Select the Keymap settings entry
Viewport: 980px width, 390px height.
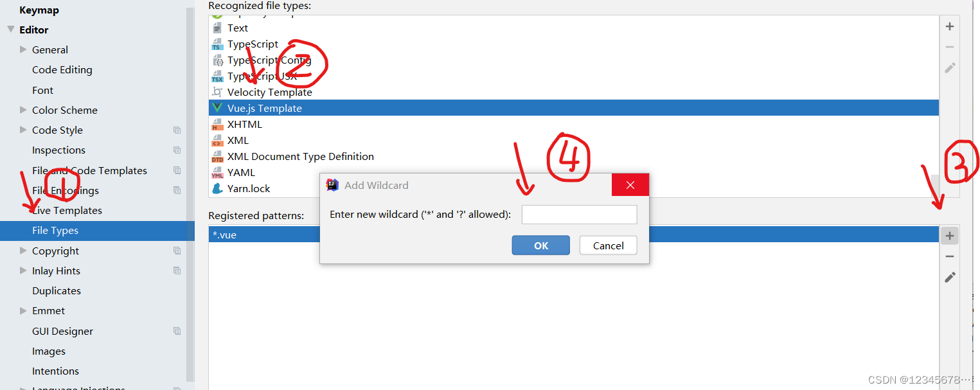[x=39, y=10]
